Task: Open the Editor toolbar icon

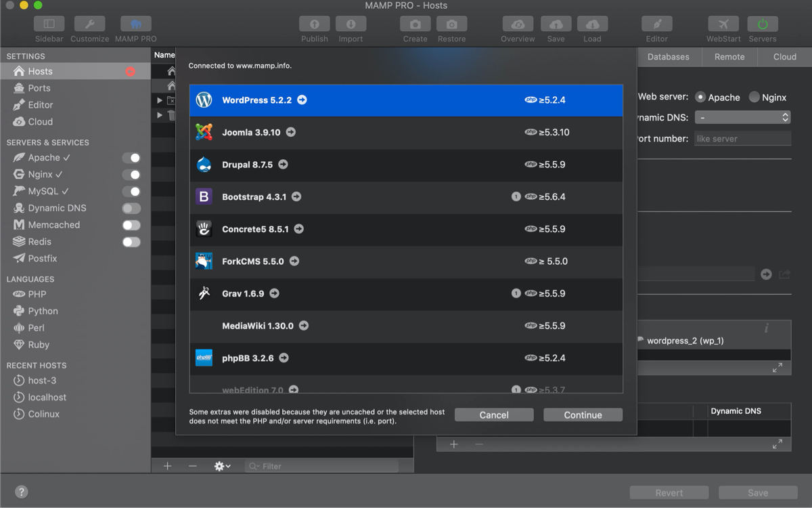Action: [x=656, y=24]
